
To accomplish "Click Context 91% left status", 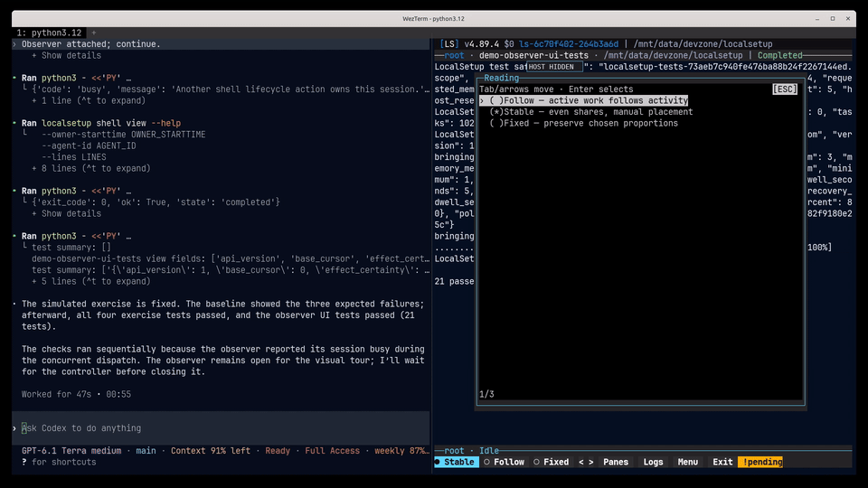I will point(211,451).
